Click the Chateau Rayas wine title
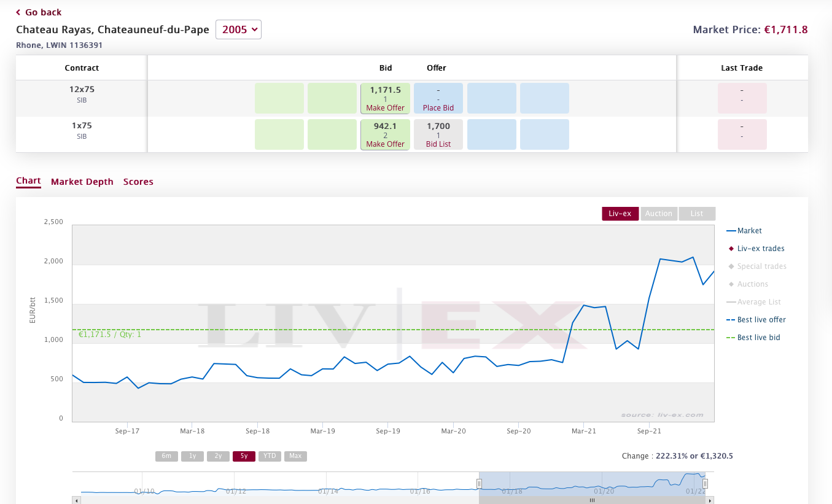832x504 pixels. (112, 29)
